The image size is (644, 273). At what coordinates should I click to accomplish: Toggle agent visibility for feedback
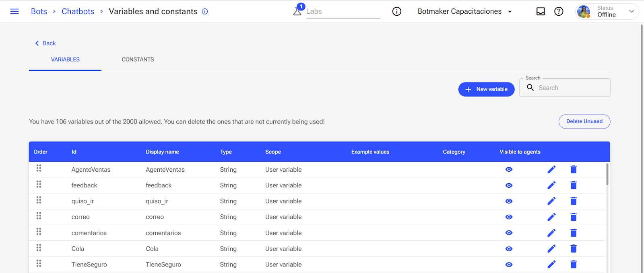click(509, 185)
